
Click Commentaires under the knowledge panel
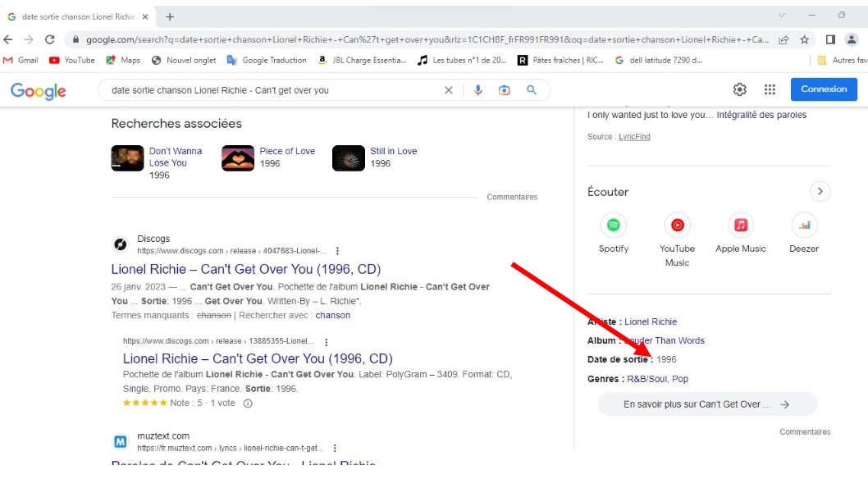(x=805, y=431)
